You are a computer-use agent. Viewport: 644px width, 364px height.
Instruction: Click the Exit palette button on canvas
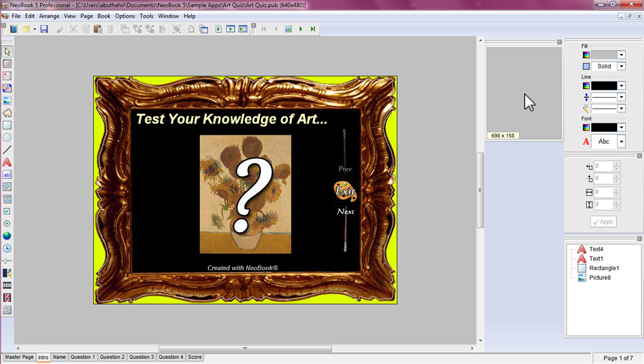pos(345,190)
